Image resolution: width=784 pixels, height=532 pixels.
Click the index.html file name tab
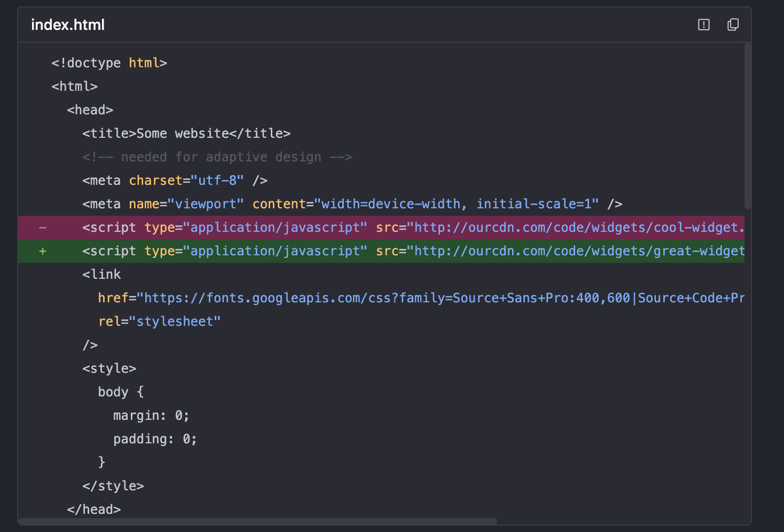(68, 25)
